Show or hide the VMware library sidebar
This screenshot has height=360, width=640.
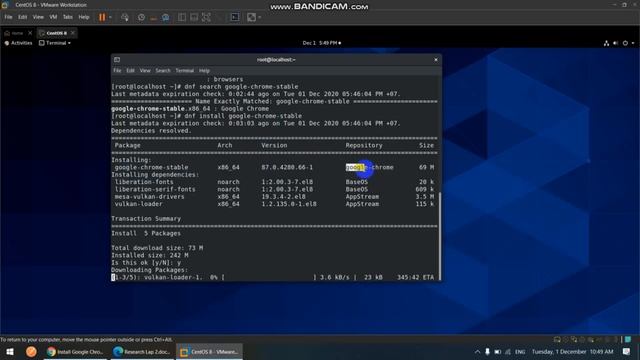pos(182,17)
